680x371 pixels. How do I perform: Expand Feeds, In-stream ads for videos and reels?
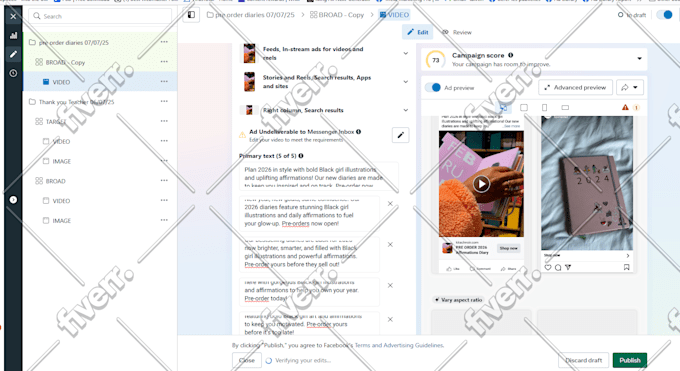pos(405,53)
